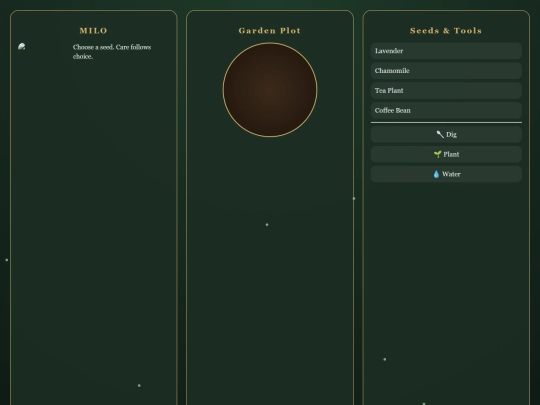Click the Seeds & Tools heading
540x405 pixels.
446,31
